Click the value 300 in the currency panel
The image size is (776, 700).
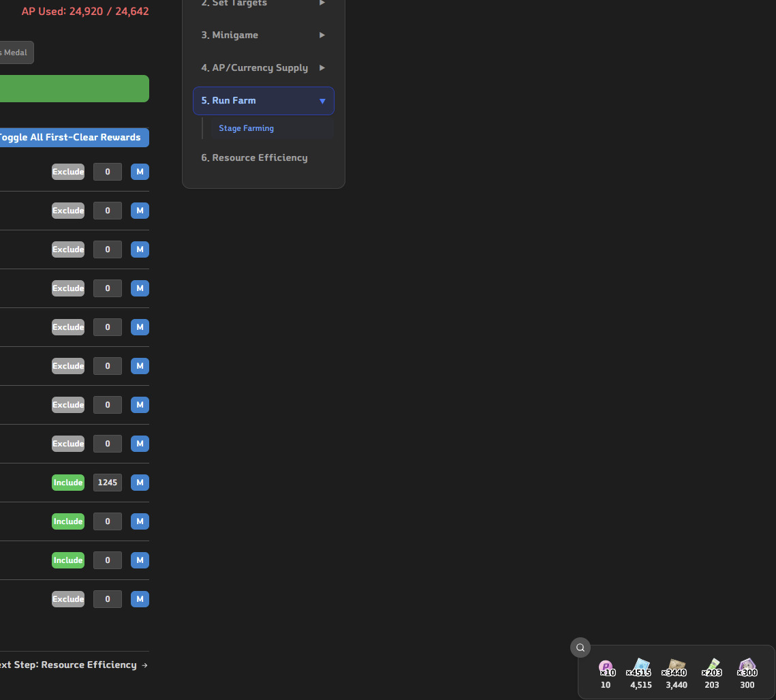tap(747, 685)
